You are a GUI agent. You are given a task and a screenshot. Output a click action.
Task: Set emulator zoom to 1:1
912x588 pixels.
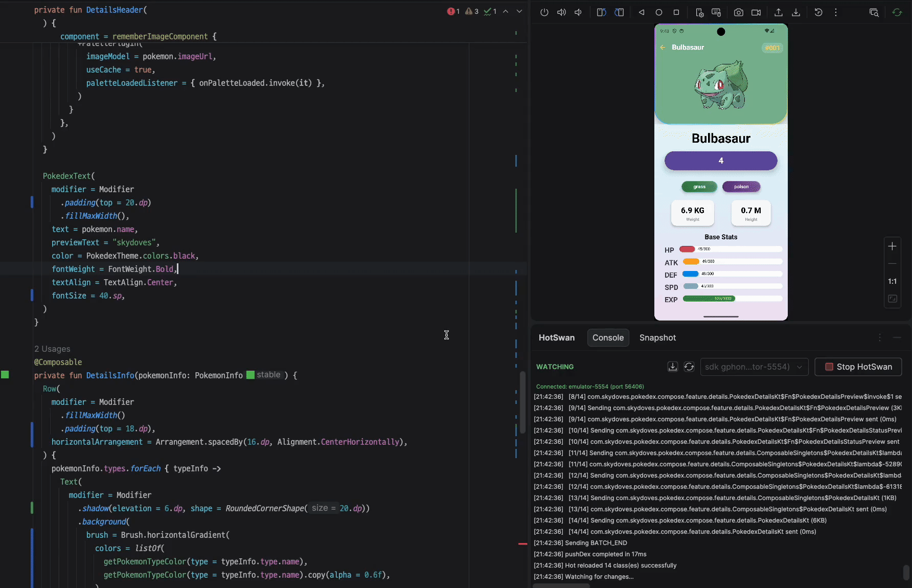(892, 281)
